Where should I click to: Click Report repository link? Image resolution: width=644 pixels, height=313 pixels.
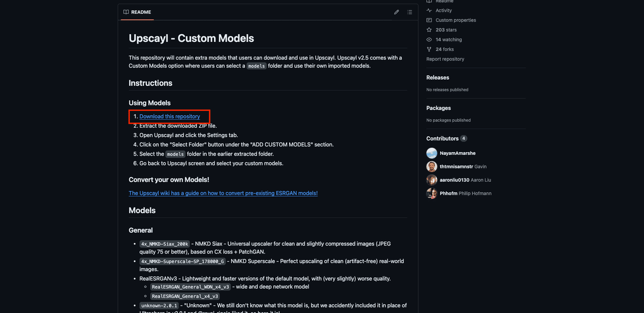click(x=445, y=59)
